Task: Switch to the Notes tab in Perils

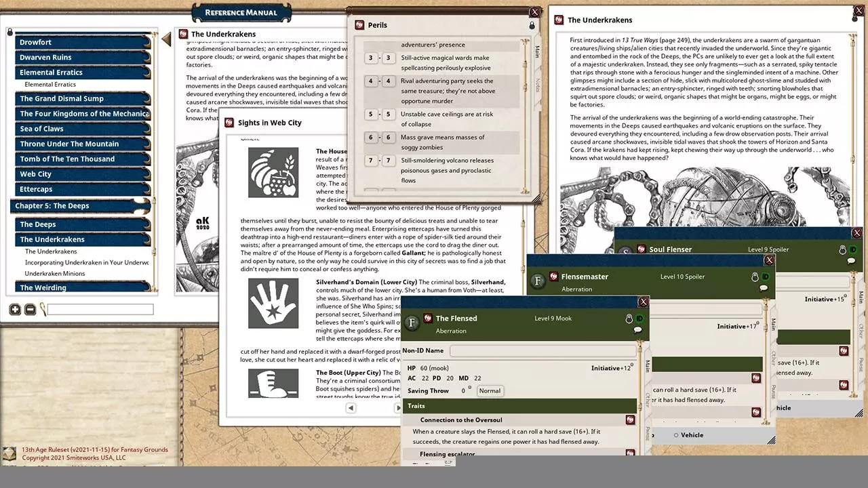Action: (x=537, y=85)
